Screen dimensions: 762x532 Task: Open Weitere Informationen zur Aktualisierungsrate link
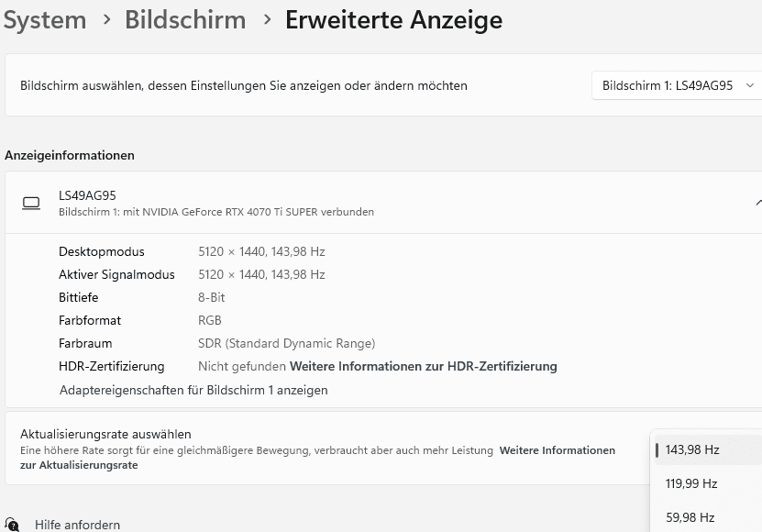557,450
